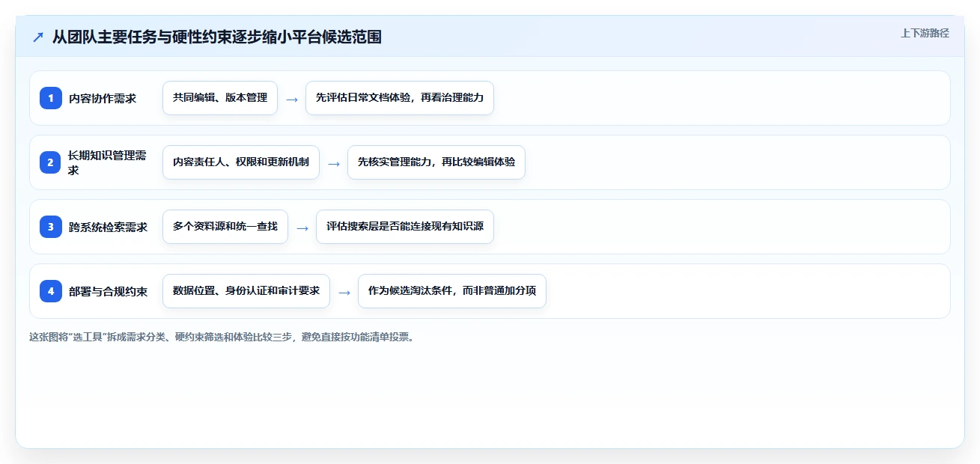
Task: Click the 跨系统检索需求 row label
Action: click(108, 227)
